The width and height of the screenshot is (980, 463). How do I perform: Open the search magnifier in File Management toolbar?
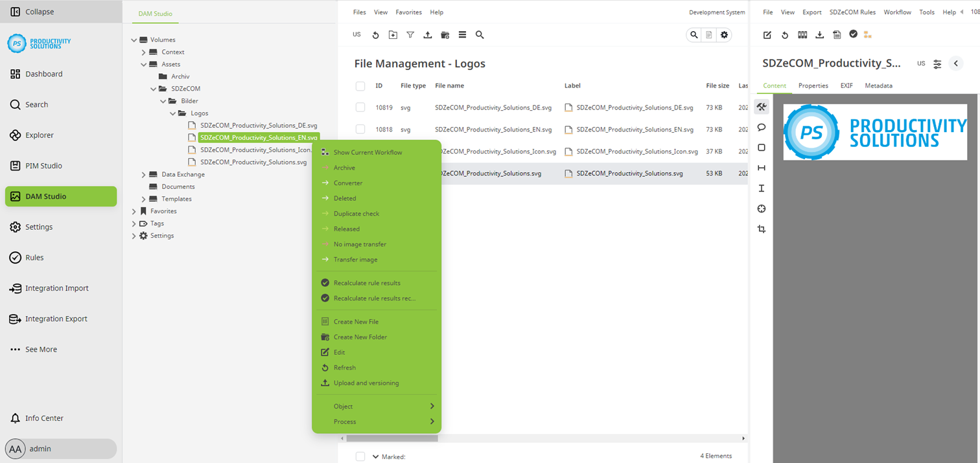point(480,34)
